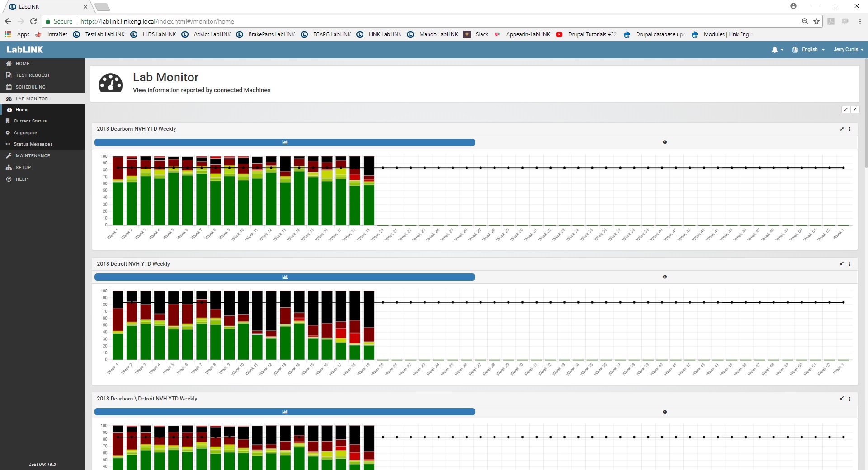Screen dimensions: 868x470
Task: Open Detroit NVH panel three-dot options menu
Action: click(850, 264)
